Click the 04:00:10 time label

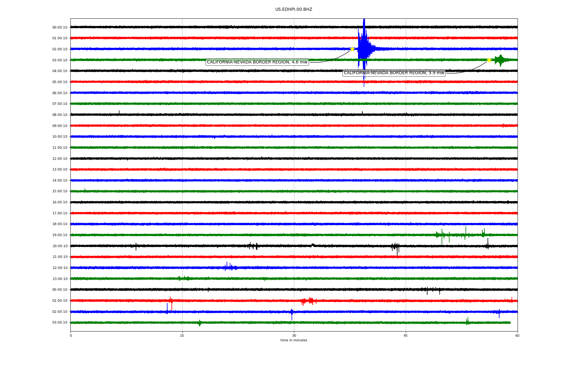coord(60,71)
